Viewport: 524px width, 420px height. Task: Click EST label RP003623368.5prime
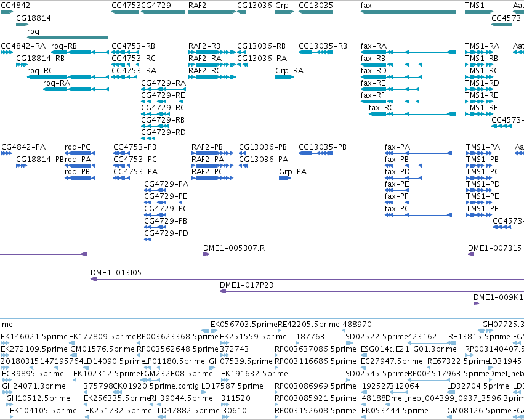coord(177,337)
